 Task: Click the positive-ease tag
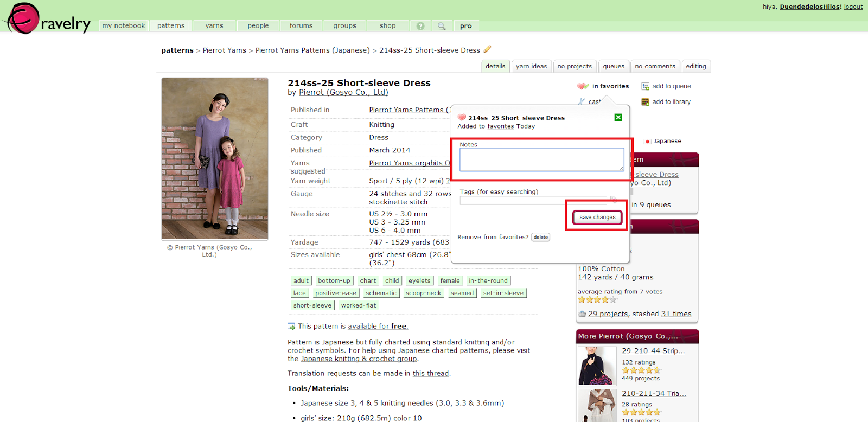point(336,293)
